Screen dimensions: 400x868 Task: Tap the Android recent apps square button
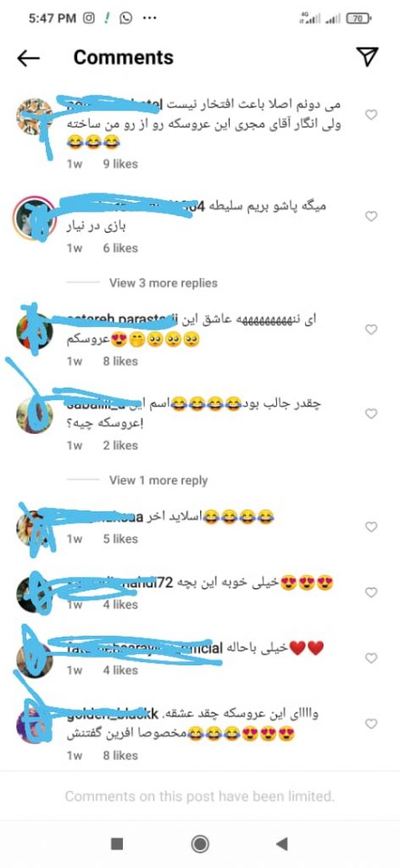(117, 843)
